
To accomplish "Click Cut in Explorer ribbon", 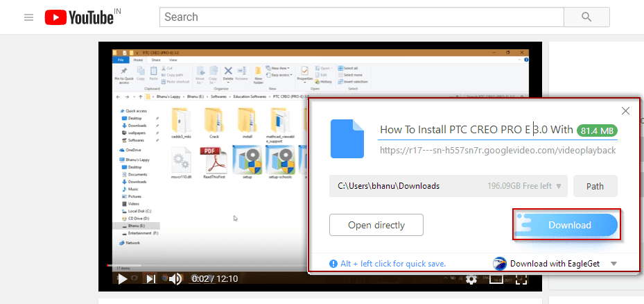I will point(167,68).
